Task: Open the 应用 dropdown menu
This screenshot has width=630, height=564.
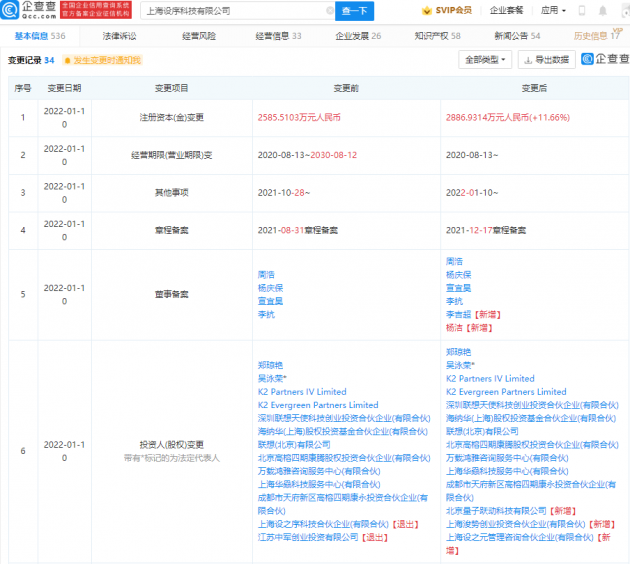Action: (x=553, y=10)
